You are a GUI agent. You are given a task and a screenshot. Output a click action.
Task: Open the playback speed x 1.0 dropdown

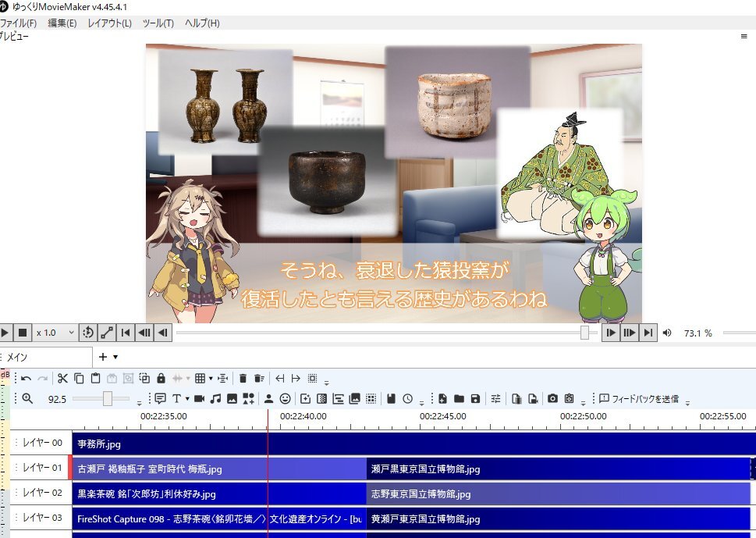55,333
